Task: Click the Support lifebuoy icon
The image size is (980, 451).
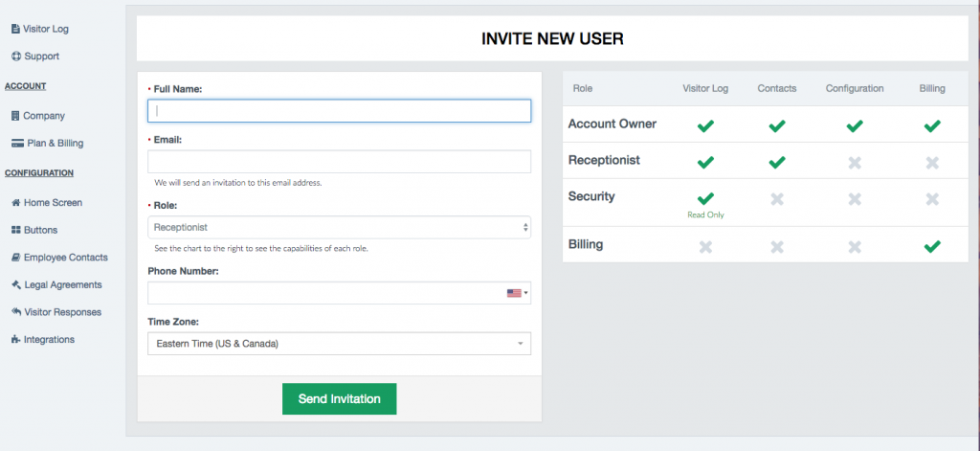Action: tap(16, 56)
